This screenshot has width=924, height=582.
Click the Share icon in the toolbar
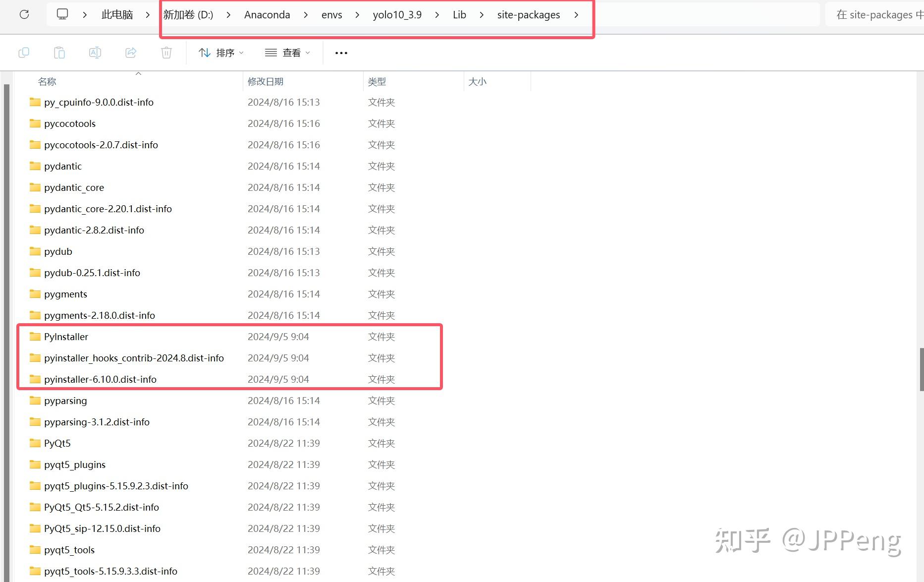click(130, 52)
